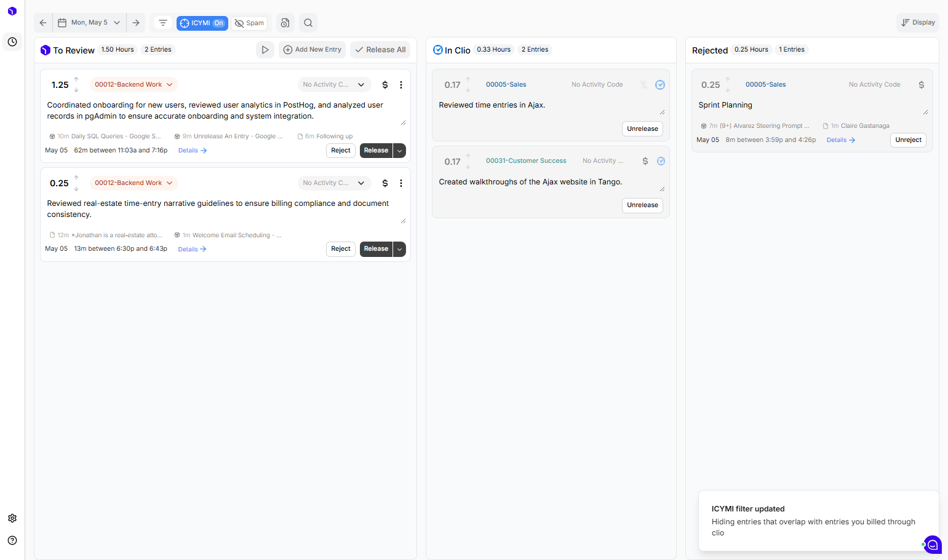Open more options for 1.25 entry
948x560 pixels.
401,85
